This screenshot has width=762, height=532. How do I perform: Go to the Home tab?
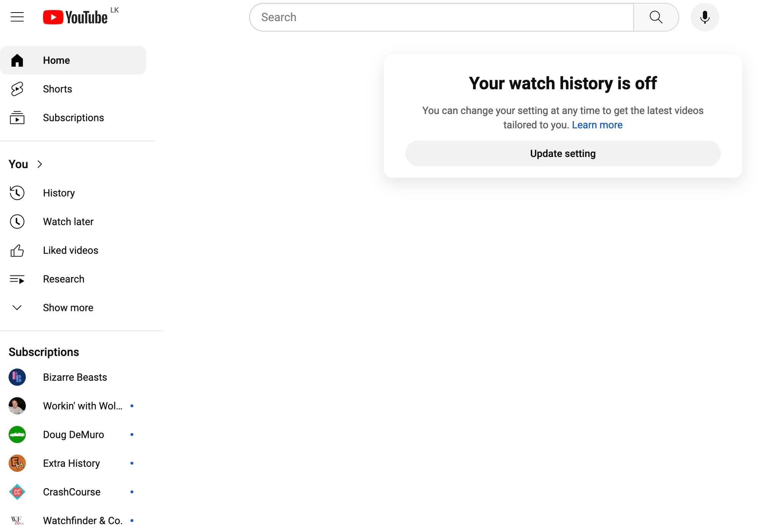[56, 60]
